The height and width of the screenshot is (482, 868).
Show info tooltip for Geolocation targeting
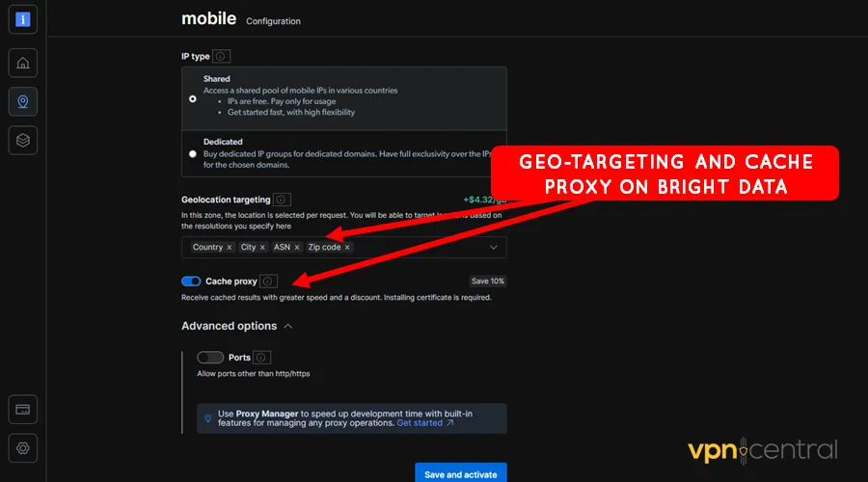282,200
